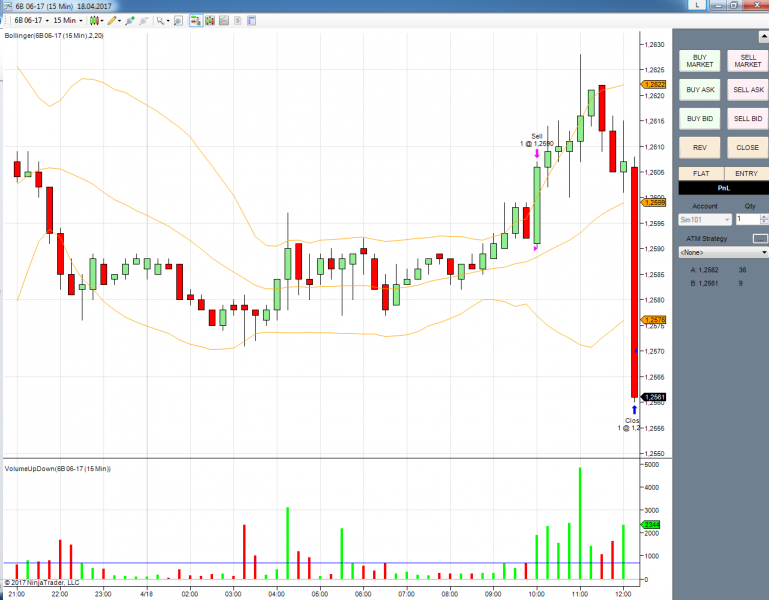Decrease quantity with the Qty down arrow
Screen dimensions: 769x600
coord(764,222)
